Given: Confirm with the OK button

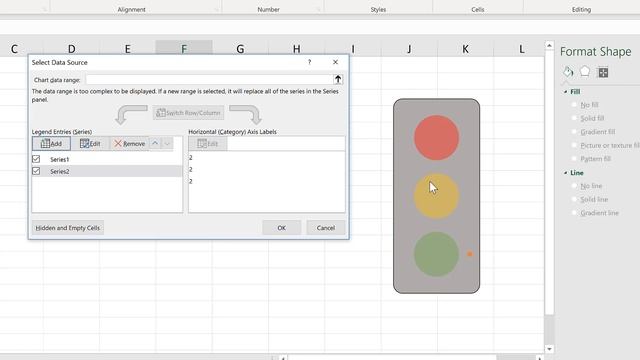Looking at the screenshot, I should pos(282,228).
